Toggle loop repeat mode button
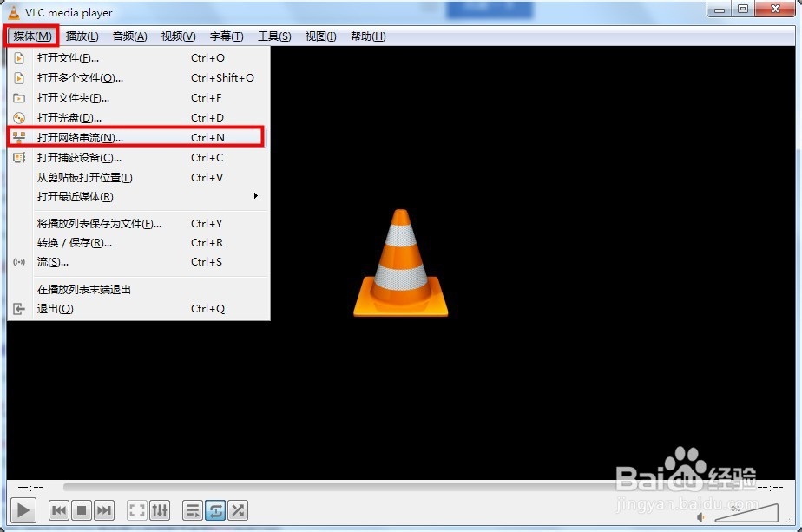The image size is (802, 532). coord(215,510)
